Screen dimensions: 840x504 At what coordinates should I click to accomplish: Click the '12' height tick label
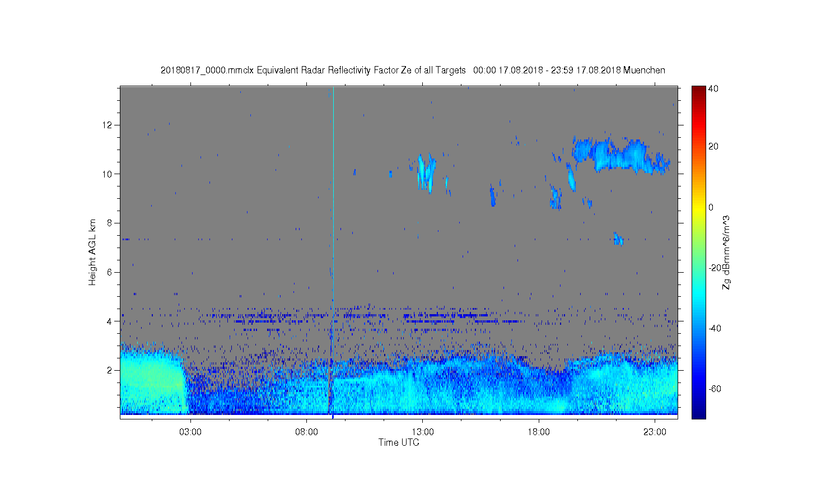point(108,124)
